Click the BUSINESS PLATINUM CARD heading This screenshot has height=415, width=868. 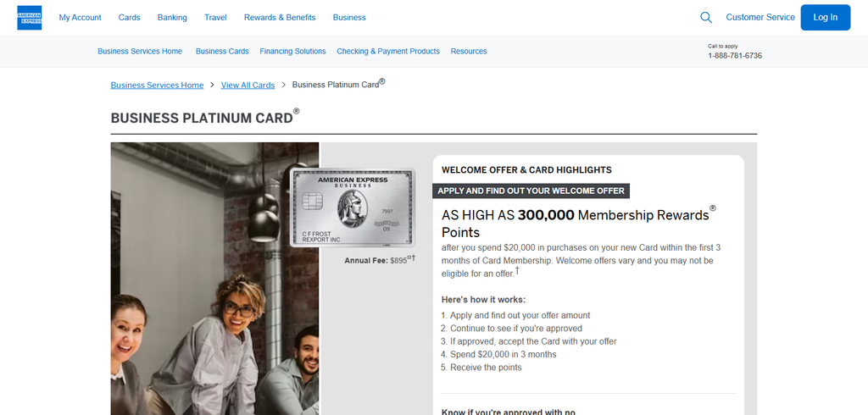click(205, 118)
